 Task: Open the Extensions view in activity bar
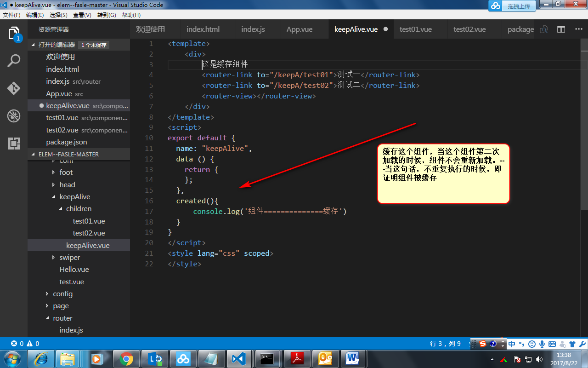[x=14, y=143]
